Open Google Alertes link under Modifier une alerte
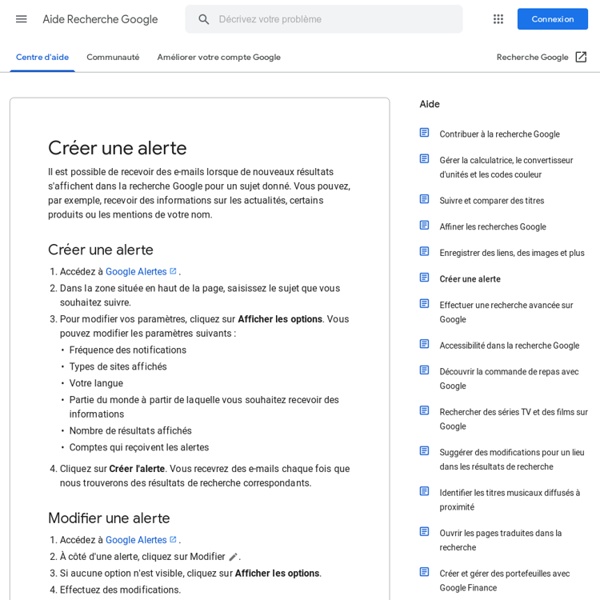The height and width of the screenshot is (600, 600). 136,540
